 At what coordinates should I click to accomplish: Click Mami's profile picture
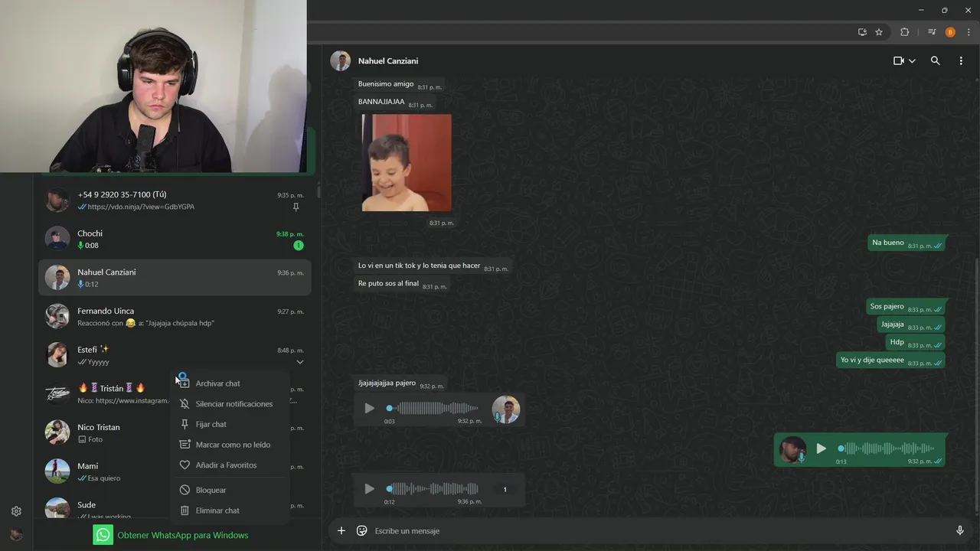tap(57, 471)
